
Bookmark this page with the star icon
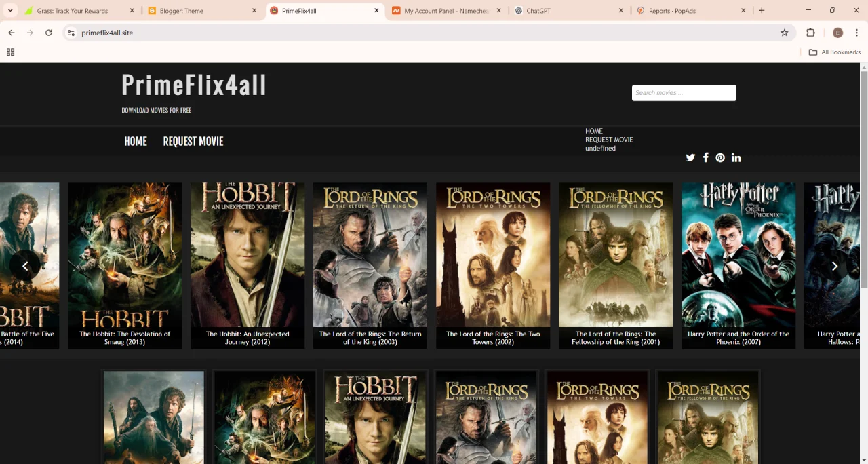click(785, 33)
